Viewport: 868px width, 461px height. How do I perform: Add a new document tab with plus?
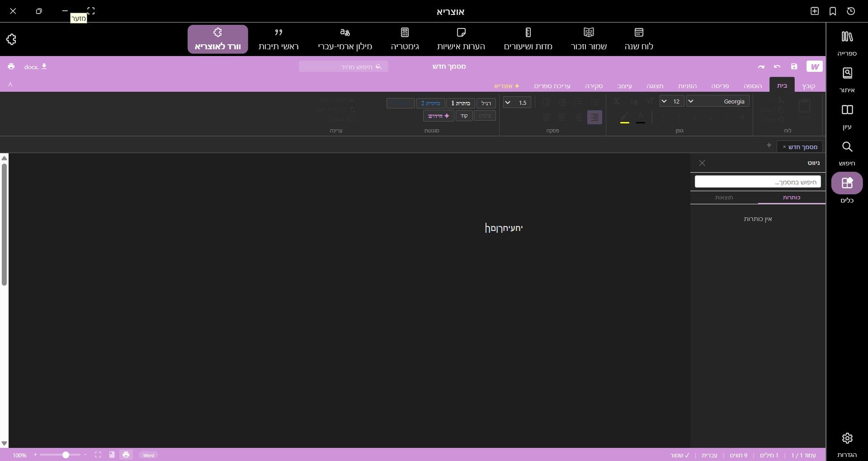click(x=769, y=145)
